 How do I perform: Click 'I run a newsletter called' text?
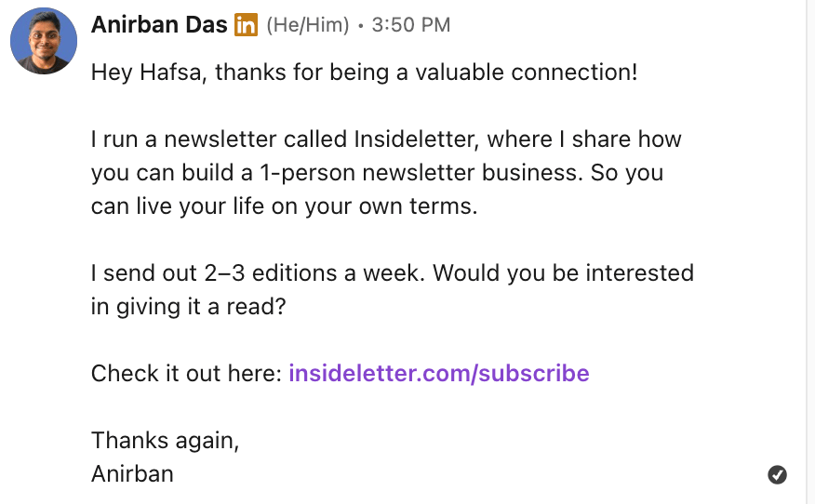(x=219, y=139)
